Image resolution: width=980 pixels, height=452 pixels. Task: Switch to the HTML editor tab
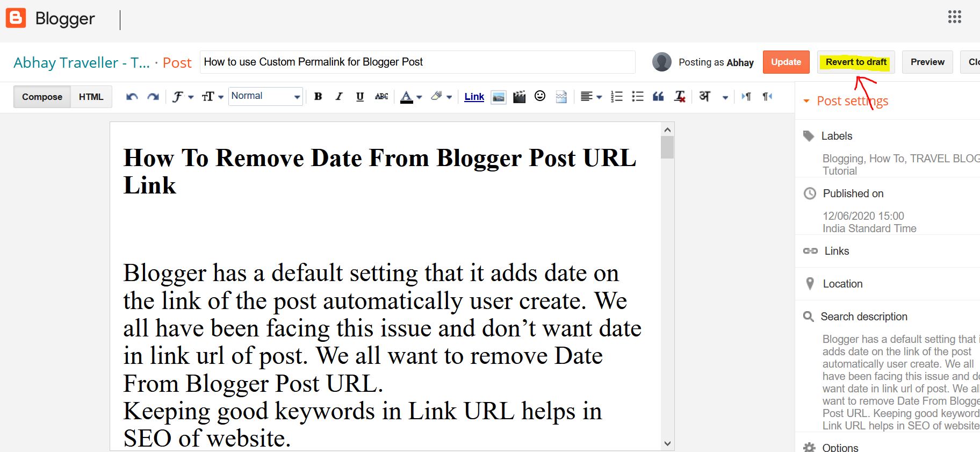(x=91, y=97)
